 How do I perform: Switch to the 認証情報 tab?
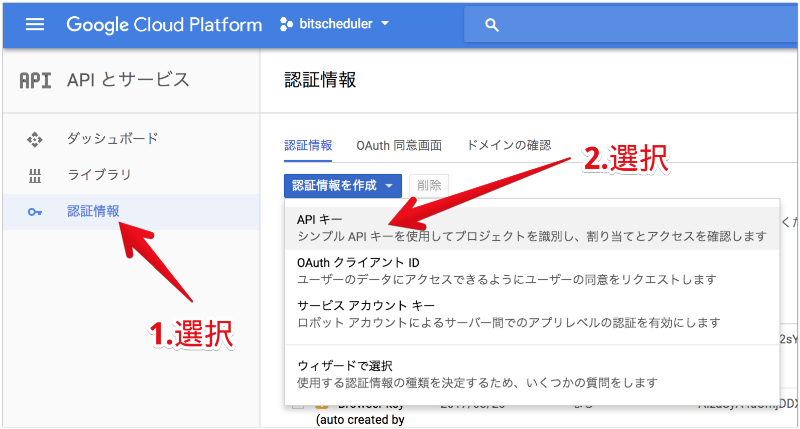point(308,145)
